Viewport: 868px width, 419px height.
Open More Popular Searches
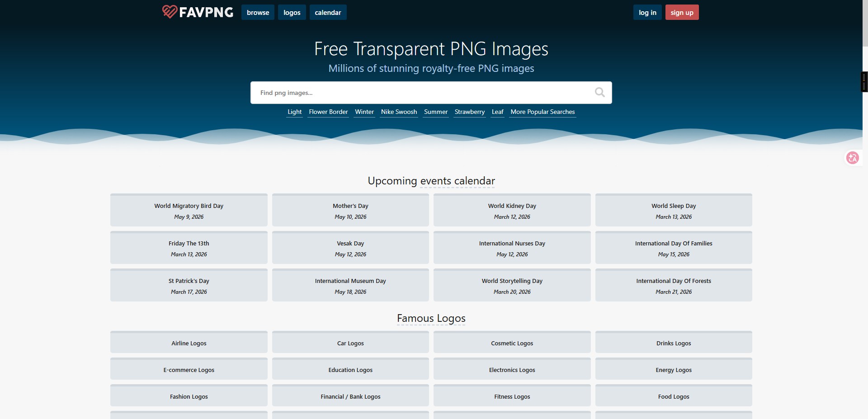click(542, 112)
